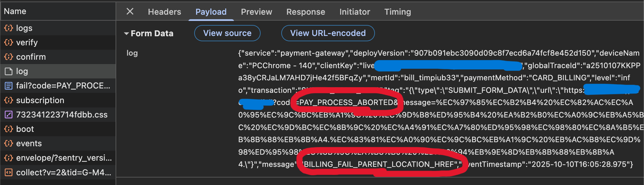Open the Preview tab
The width and height of the screenshot is (644, 185).
[x=257, y=12]
